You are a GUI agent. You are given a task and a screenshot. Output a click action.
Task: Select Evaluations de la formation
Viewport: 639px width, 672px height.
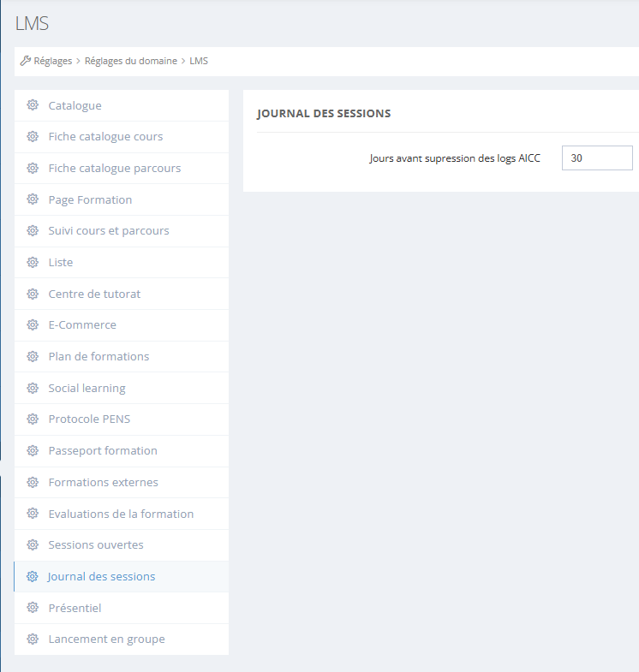coord(121,514)
